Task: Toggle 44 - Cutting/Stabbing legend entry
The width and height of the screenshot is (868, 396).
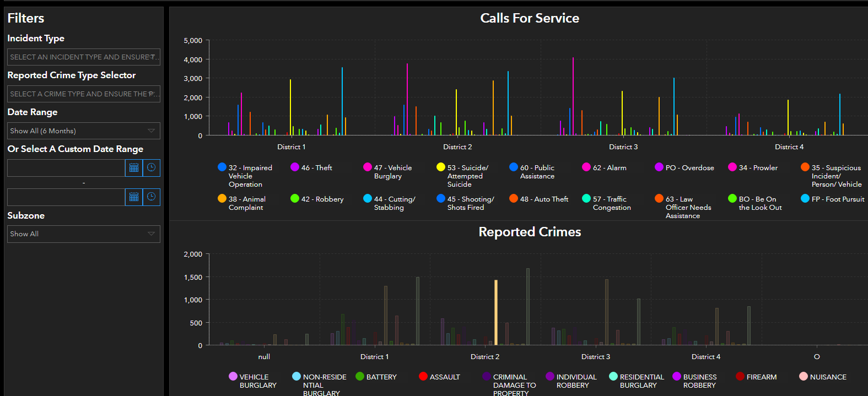Action: tap(390, 203)
